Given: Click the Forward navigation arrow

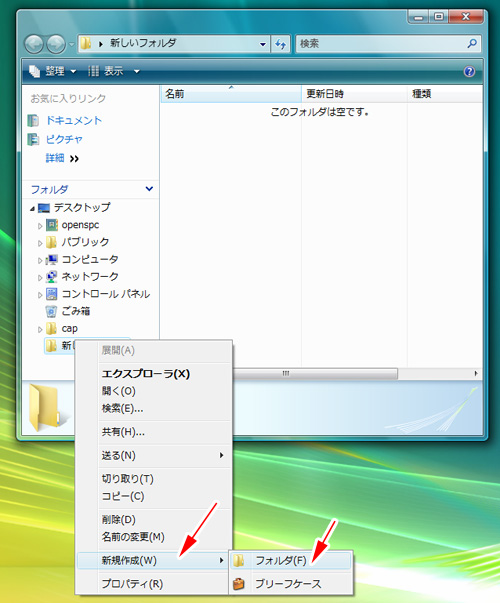Looking at the screenshot, I should (x=56, y=44).
